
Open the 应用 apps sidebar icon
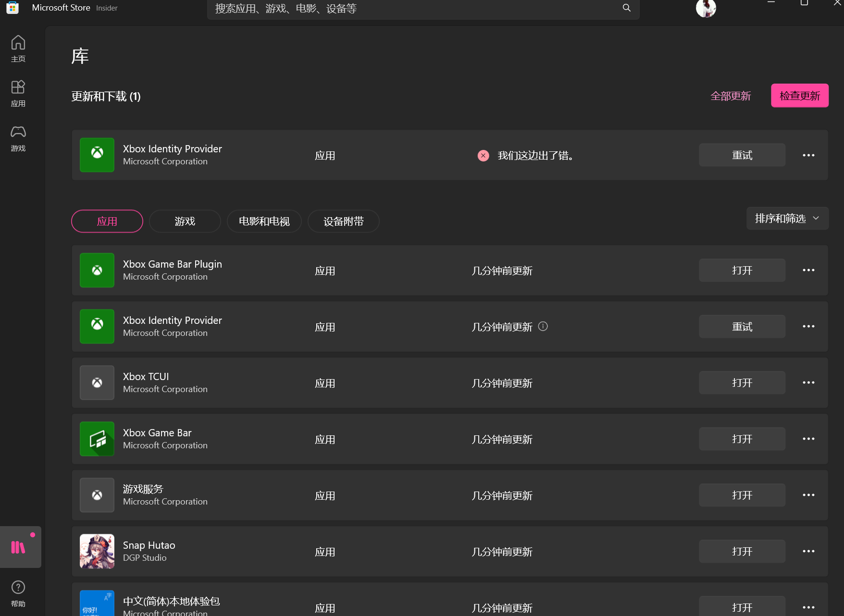tap(18, 93)
